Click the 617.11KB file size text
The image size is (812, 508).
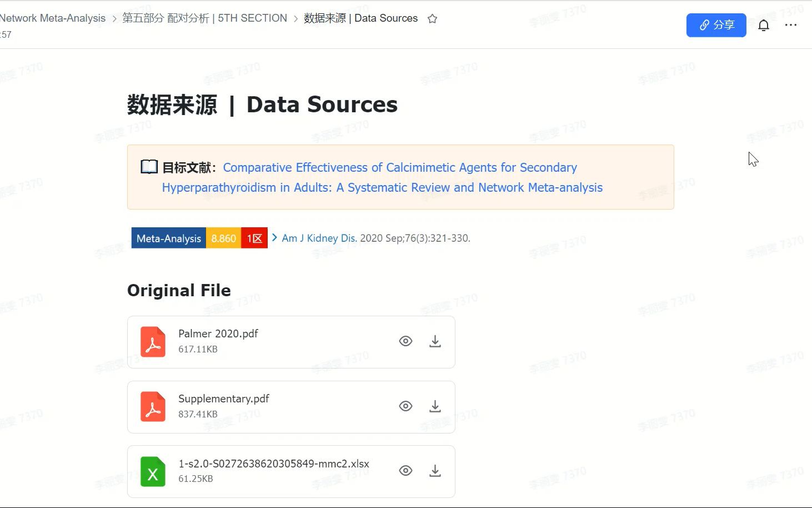click(x=198, y=349)
